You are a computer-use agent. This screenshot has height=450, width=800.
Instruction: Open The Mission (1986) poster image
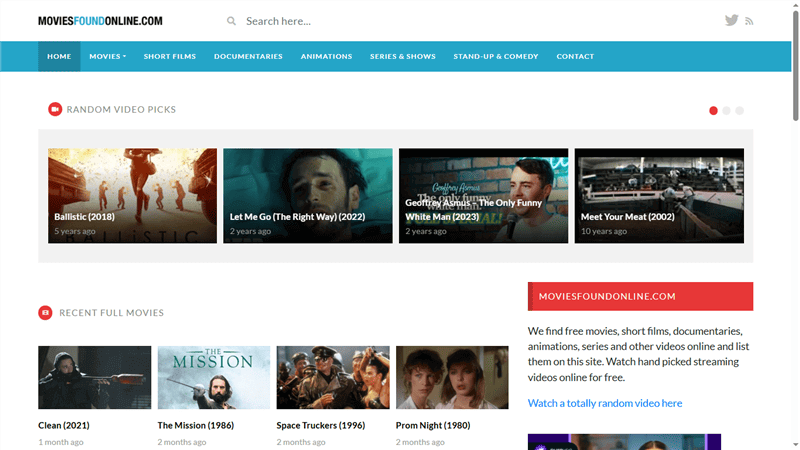[214, 378]
